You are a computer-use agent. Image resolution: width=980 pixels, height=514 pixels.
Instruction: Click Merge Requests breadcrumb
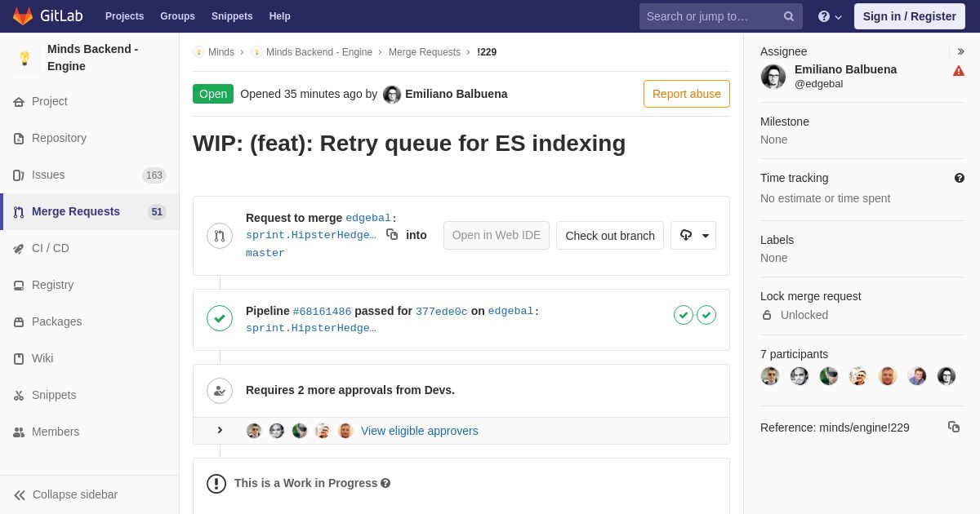[x=425, y=52]
